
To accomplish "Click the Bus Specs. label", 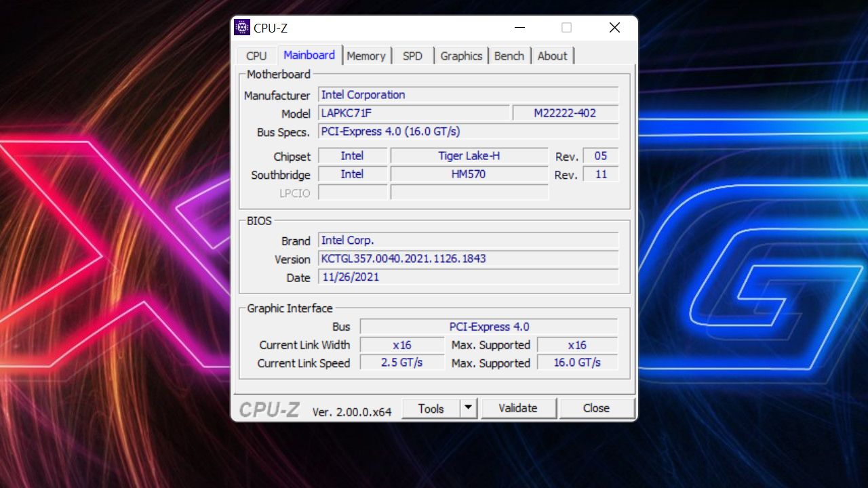I will click(283, 132).
